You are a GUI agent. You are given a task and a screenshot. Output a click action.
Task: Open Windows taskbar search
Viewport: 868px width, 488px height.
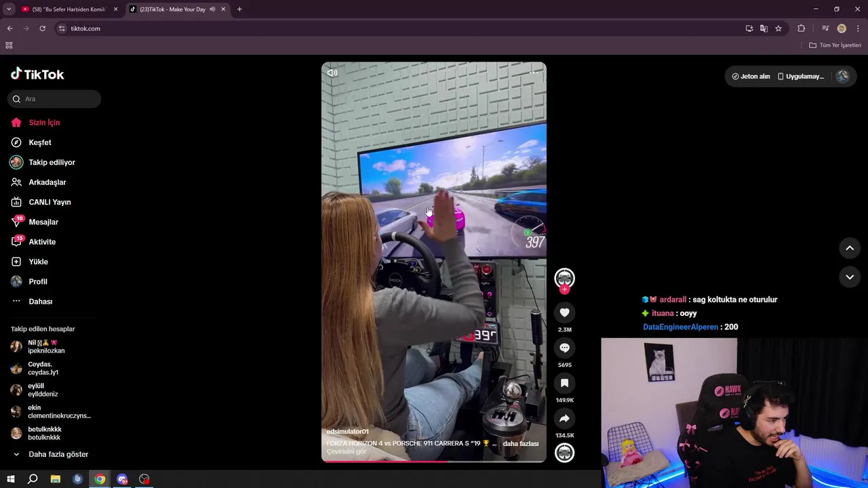(33, 479)
